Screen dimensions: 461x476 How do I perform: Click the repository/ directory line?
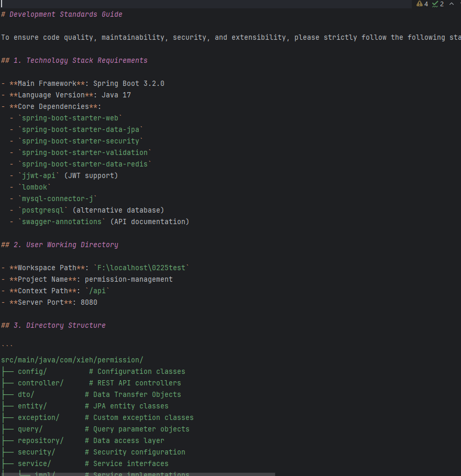(x=40, y=441)
